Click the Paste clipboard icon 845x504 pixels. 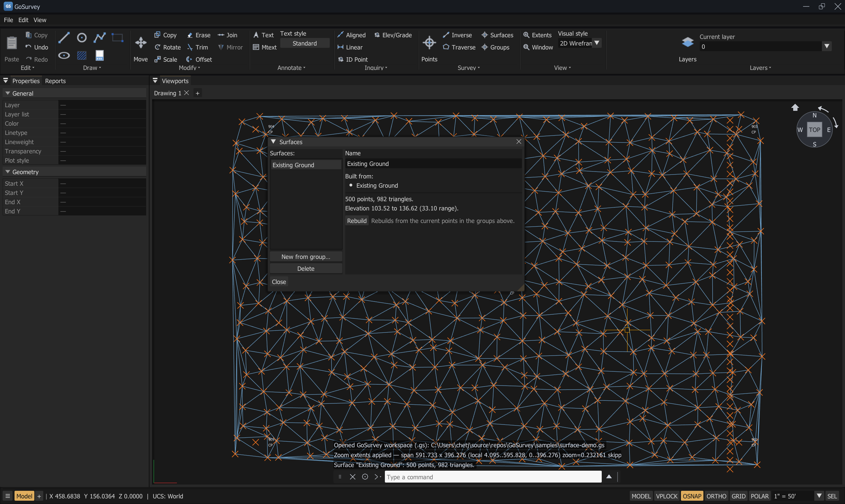click(x=12, y=43)
